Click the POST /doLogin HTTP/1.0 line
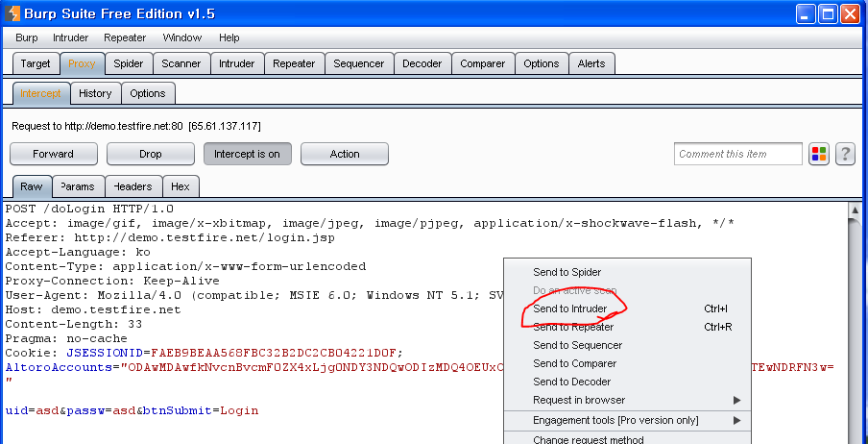Screen dimensions: 868x444 tap(89, 209)
